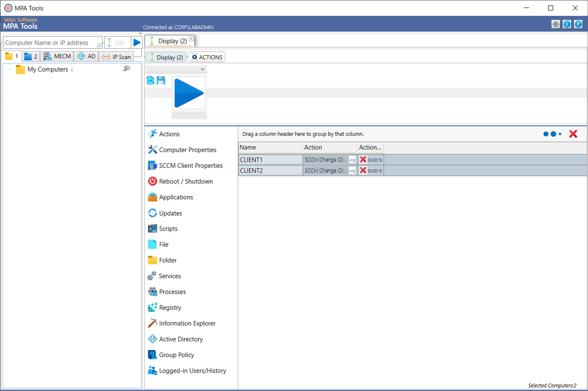Open the settings gear in the header
This screenshot has width=588, height=391.
(x=555, y=24)
